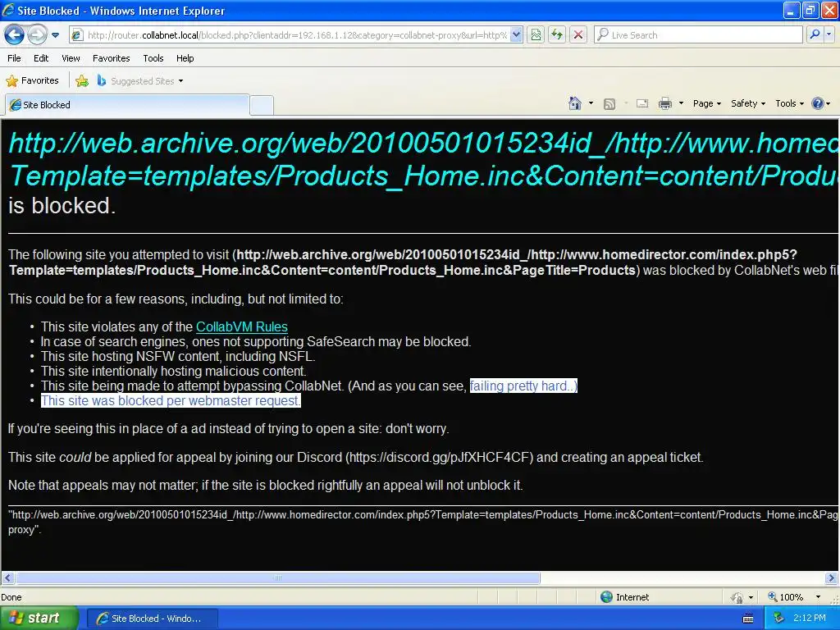Open the View menu
Image resolution: width=840 pixels, height=630 pixels.
(71, 58)
